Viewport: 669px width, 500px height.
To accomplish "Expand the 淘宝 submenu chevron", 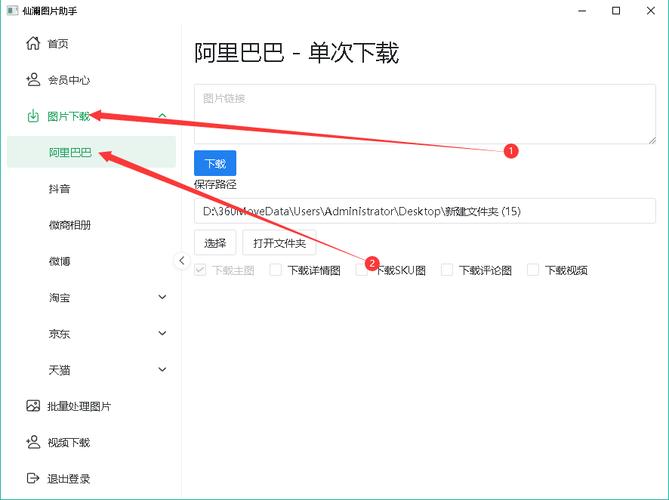I will pos(162,297).
